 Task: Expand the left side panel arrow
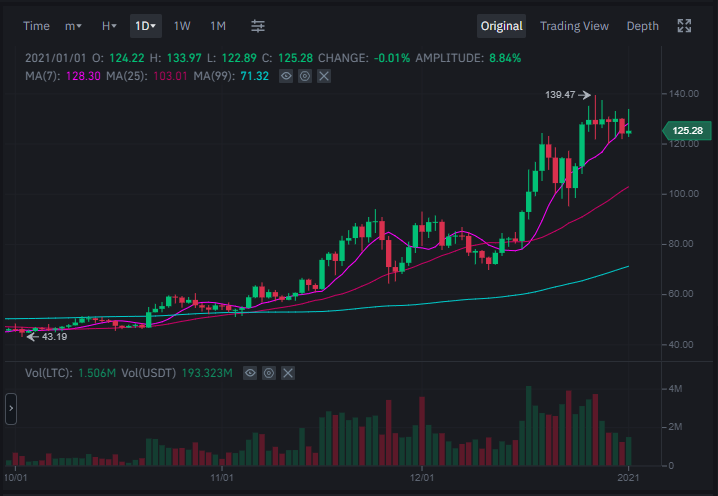click(11, 409)
